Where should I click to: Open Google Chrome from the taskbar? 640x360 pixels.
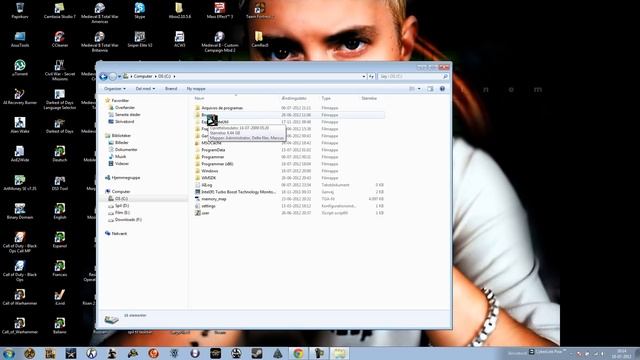(298, 353)
